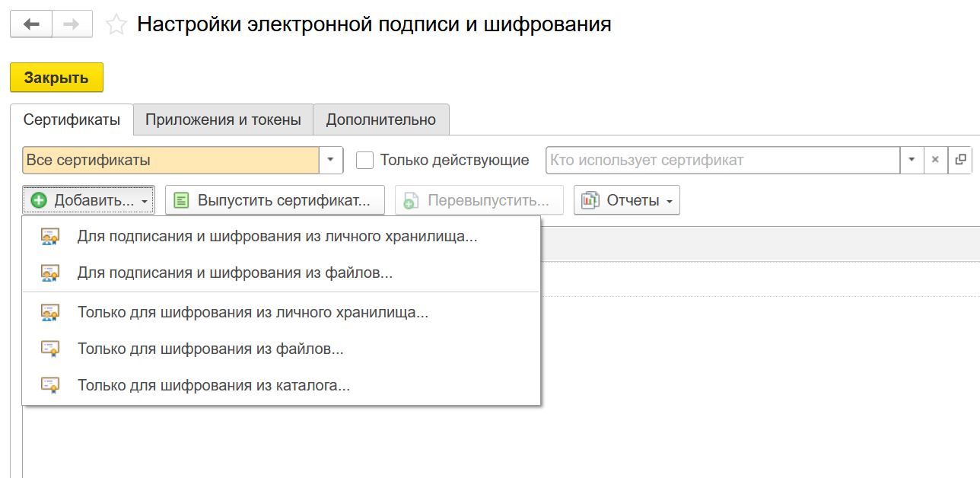Click certificate icon of first menu entry
980x478 pixels.
coord(50,237)
